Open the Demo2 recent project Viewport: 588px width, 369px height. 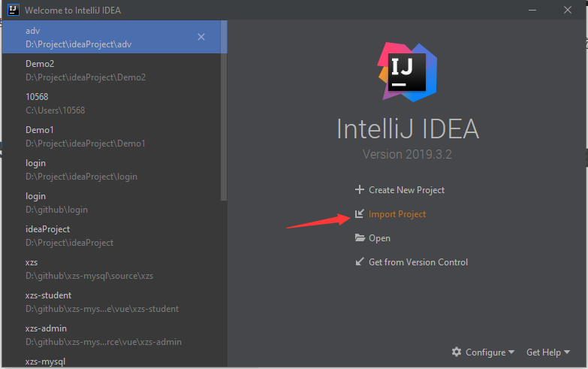click(x=112, y=70)
